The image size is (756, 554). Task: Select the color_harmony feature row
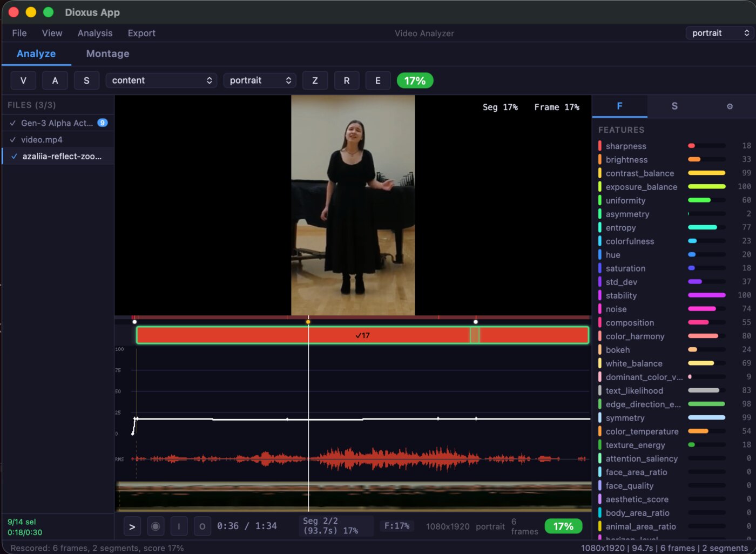tap(674, 336)
